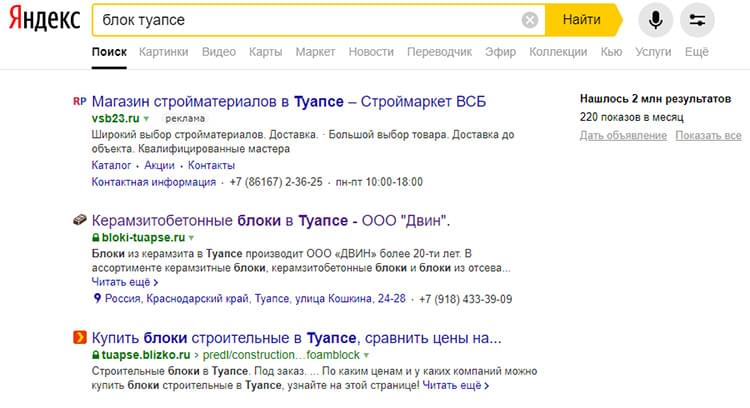The height and width of the screenshot is (408, 750).
Task: Expand the dropdown arrow beside foamblock URL
Action: 366,355
